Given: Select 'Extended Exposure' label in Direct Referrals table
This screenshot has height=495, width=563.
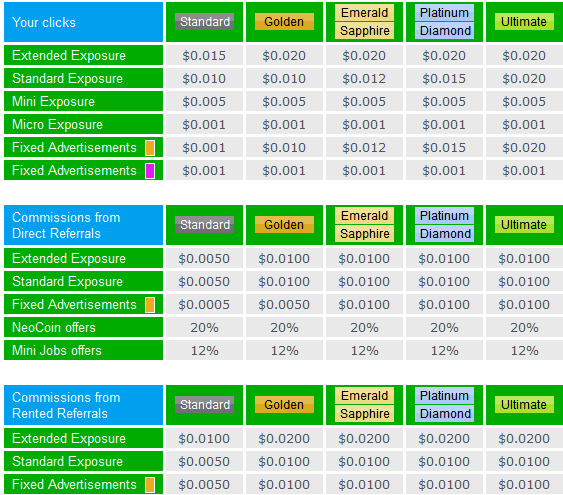Looking at the screenshot, I should tap(69, 259).
